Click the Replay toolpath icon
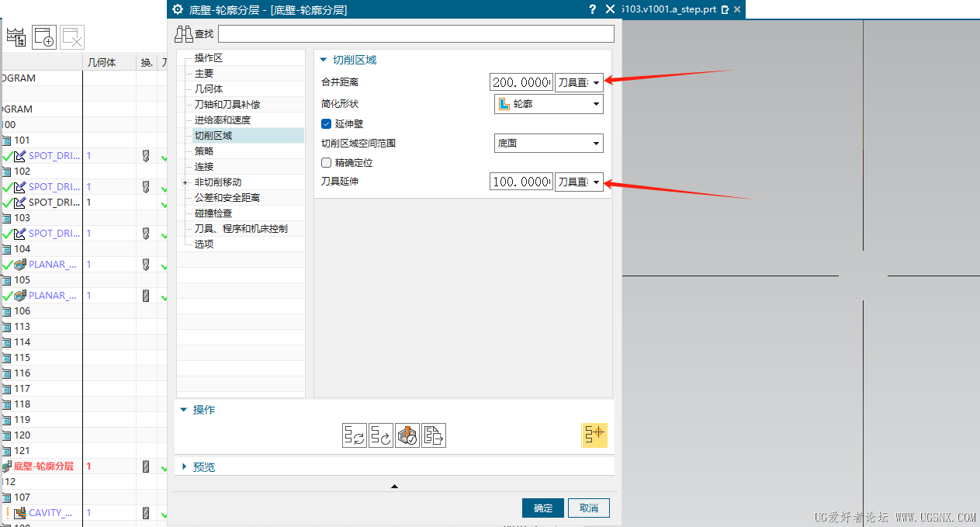The height and width of the screenshot is (527, 980). coord(381,435)
